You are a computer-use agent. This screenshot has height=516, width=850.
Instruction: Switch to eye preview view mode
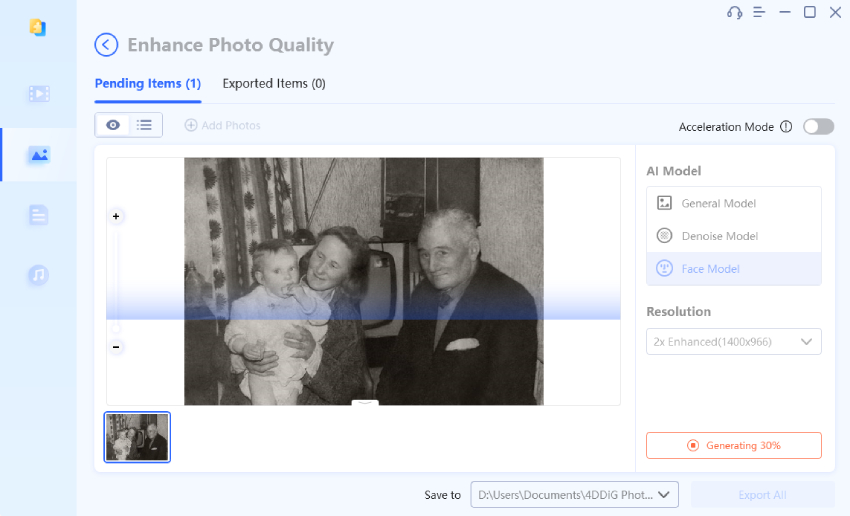[x=113, y=125]
